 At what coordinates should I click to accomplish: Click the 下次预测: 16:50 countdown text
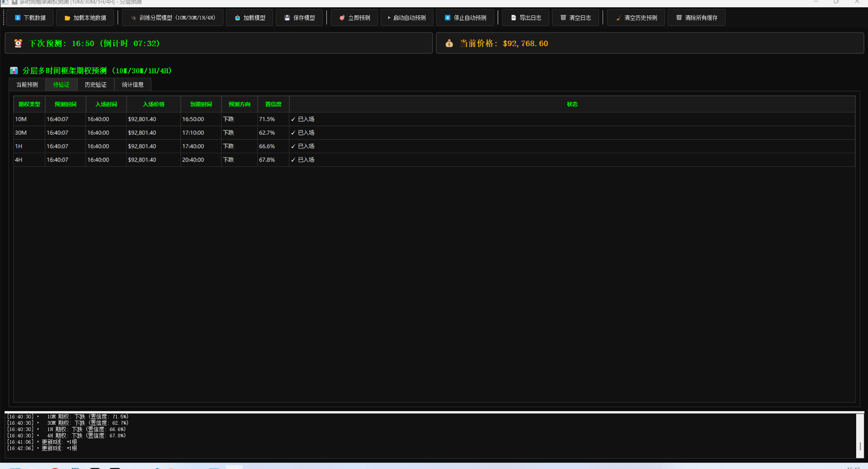[x=94, y=43]
